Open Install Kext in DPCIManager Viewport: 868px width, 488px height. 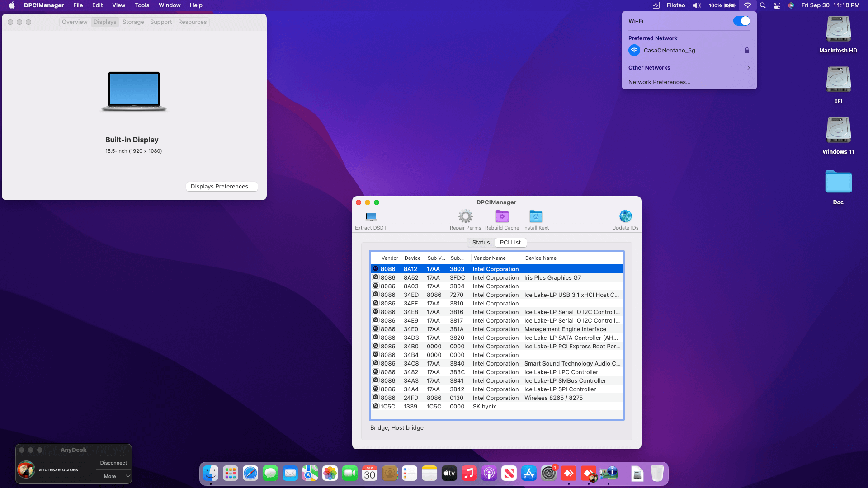coord(536,216)
